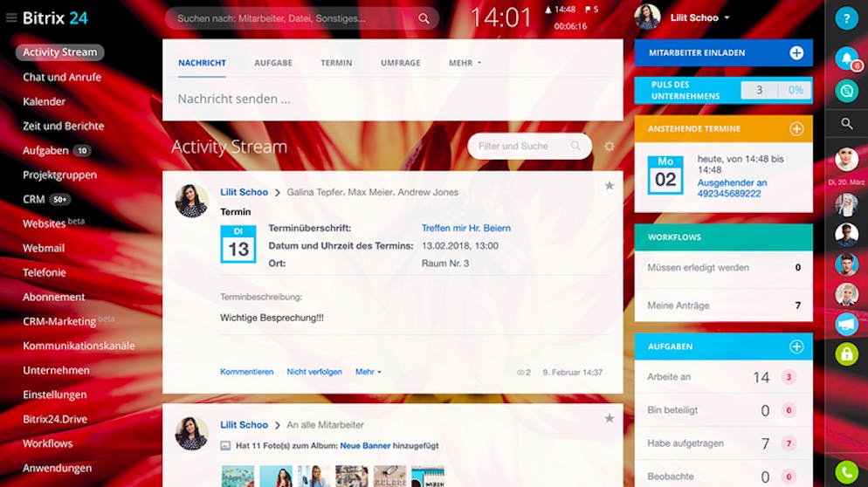
Task: Click plus icon in Aufgaben panel
Action: [796, 346]
